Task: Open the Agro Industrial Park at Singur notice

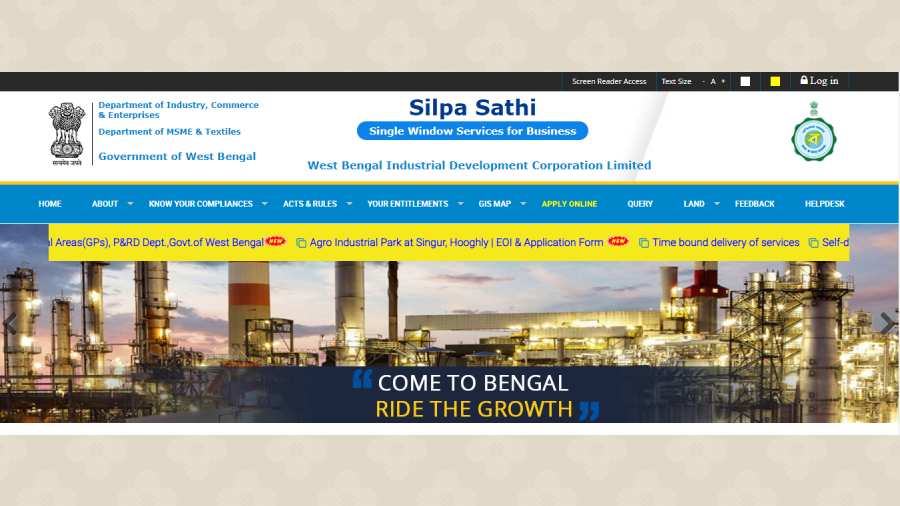Action: click(456, 243)
